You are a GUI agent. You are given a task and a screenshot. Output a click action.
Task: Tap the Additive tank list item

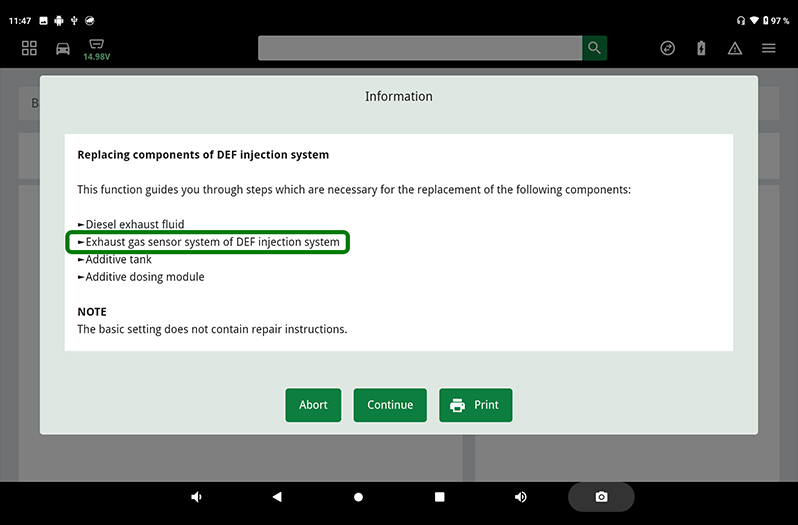tap(118, 260)
